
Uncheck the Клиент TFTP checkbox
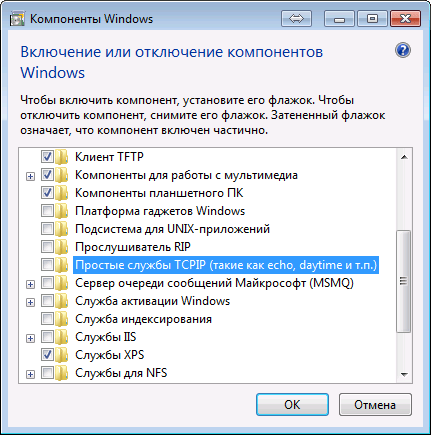pos(47,157)
